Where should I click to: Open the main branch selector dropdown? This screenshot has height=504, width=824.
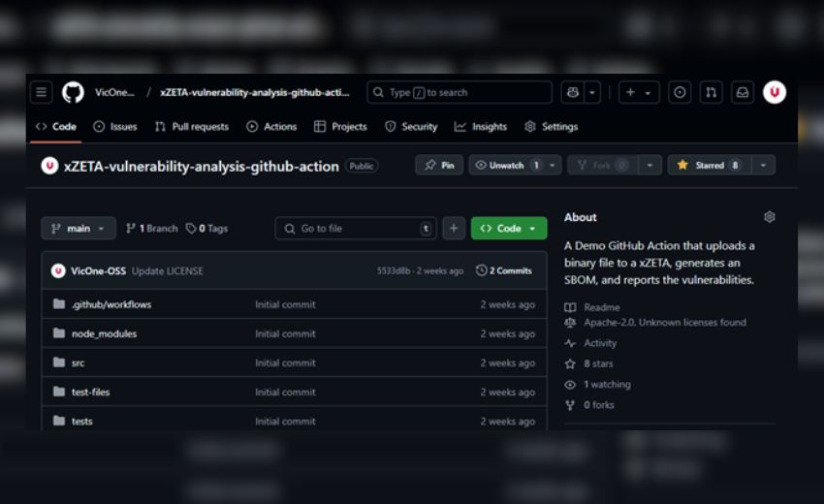click(x=79, y=228)
